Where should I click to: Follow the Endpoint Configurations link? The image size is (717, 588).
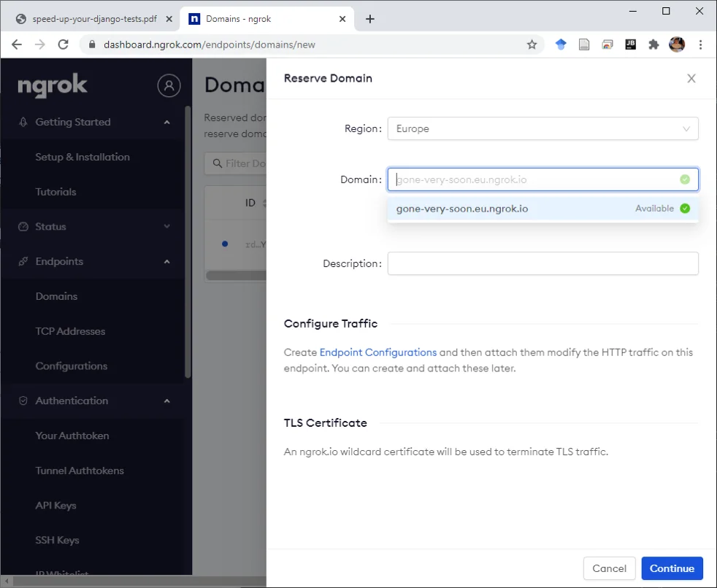coord(377,352)
